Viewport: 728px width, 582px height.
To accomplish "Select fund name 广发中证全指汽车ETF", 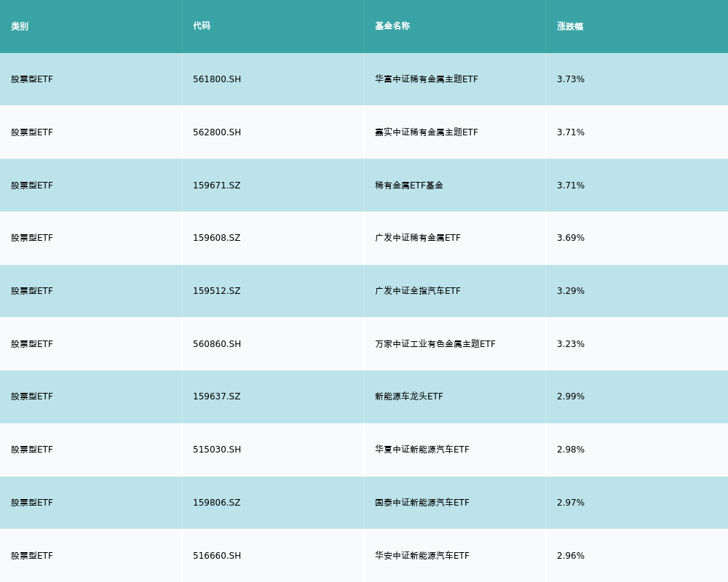I will point(418,291).
